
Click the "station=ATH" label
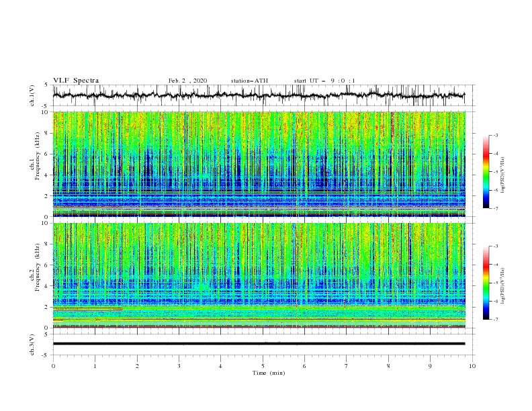249,81
